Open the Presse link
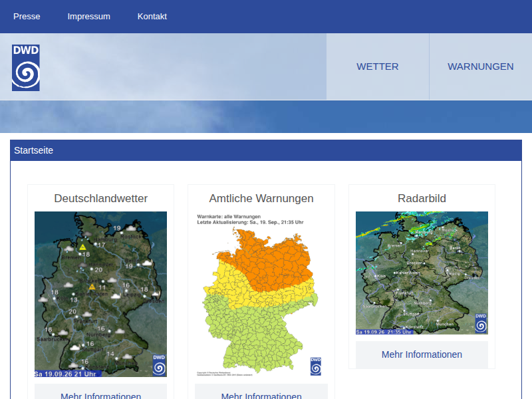Image resolution: width=532 pixels, height=399 pixels. (27, 16)
